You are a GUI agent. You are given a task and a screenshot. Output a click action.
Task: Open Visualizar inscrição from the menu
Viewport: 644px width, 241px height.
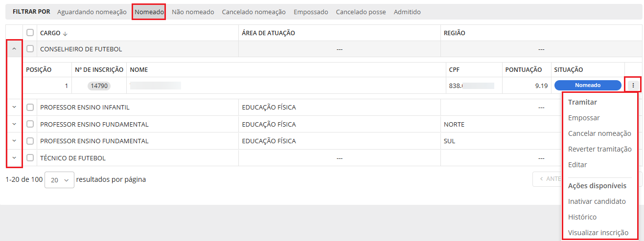(x=598, y=233)
